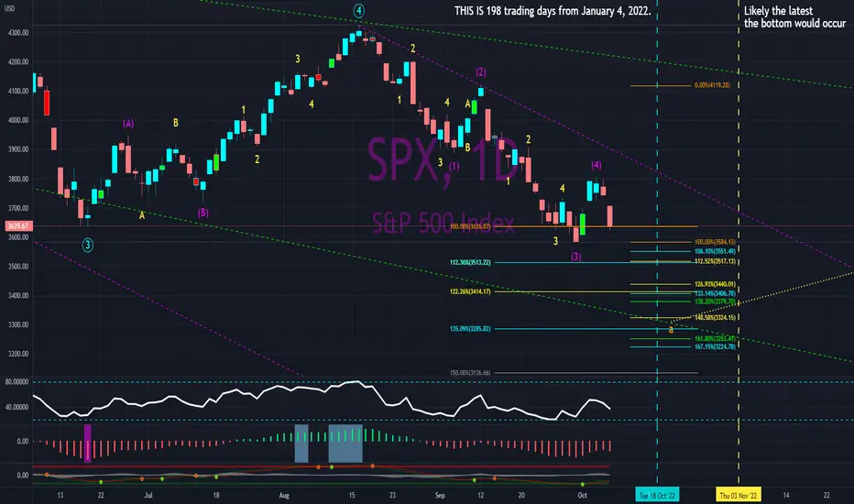Viewport: 854px width, 504px height.
Task: Click the Aug label on the time axis
Action: pos(284,495)
